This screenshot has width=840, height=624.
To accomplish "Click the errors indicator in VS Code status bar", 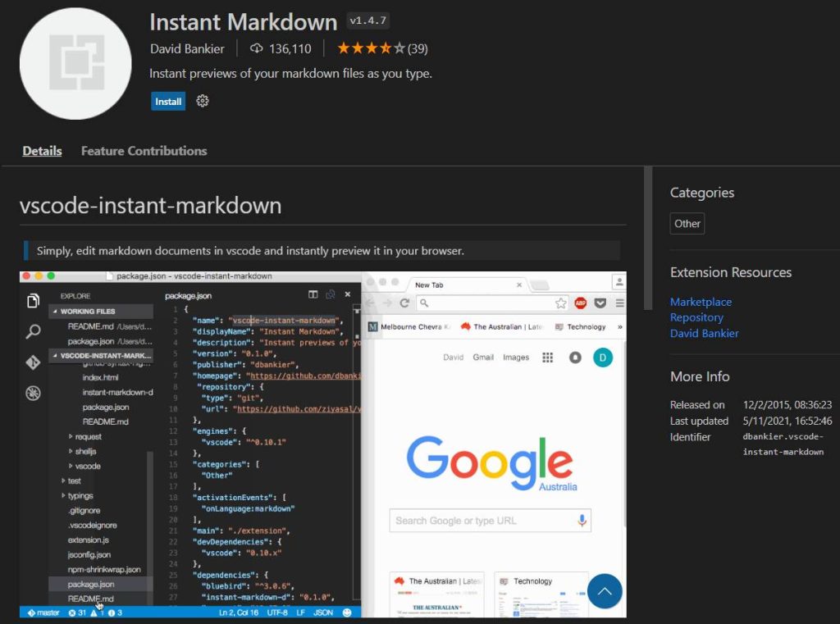I will (x=74, y=612).
